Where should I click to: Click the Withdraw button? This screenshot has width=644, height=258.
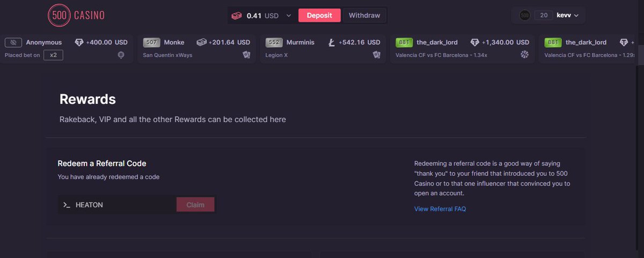pyautogui.click(x=364, y=15)
